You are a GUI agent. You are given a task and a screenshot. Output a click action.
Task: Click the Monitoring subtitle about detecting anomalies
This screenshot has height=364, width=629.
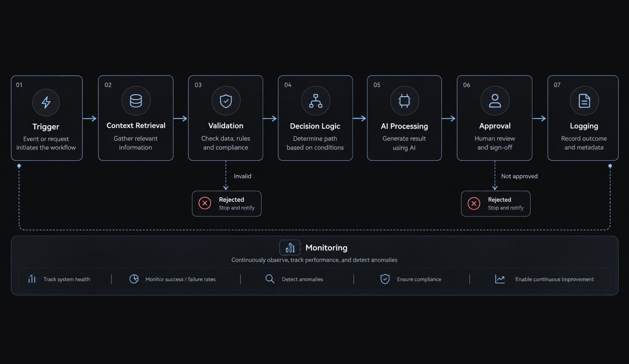click(x=314, y=260)
